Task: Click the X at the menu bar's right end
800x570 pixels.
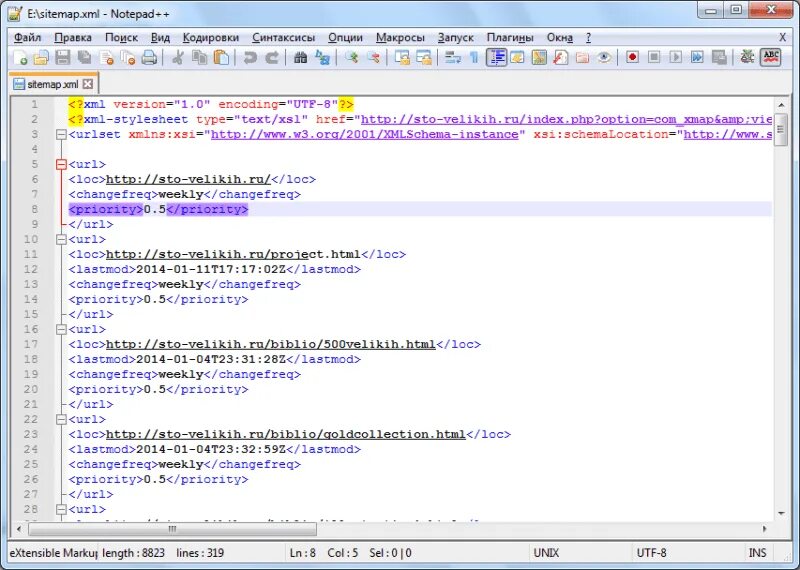Action: click(x=783, y=38)
